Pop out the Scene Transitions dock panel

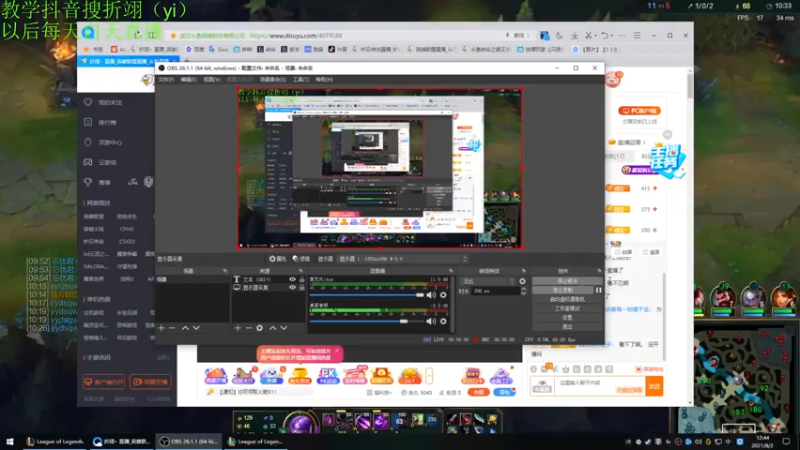pyautogui.click(x=523, y=271)
